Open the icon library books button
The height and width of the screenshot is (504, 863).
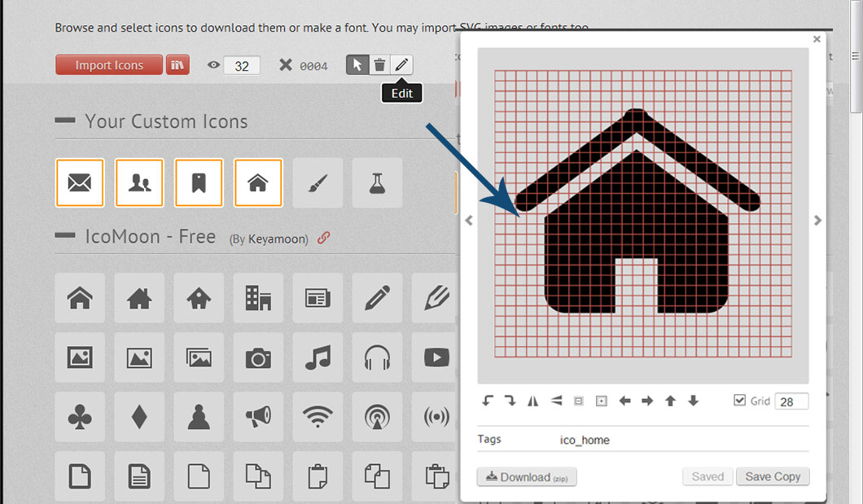click(177, 65)
